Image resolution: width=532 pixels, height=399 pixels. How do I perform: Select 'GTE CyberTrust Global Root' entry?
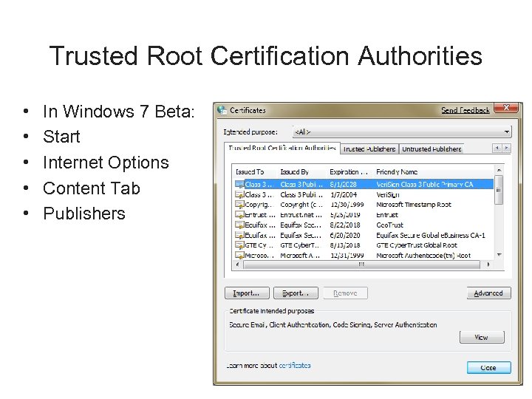pos(364,245)
